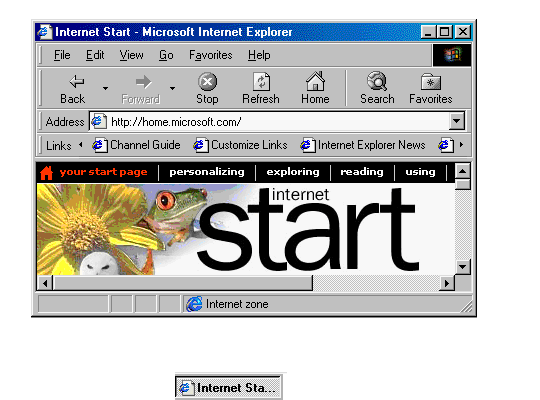Click the Back arrow toolbar icon

point(76,82)
